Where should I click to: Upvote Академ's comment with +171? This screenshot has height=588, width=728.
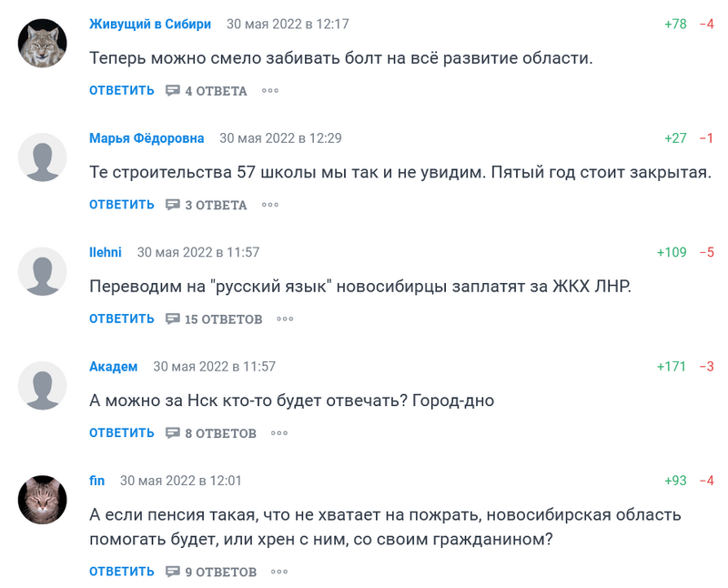(672, 366)
